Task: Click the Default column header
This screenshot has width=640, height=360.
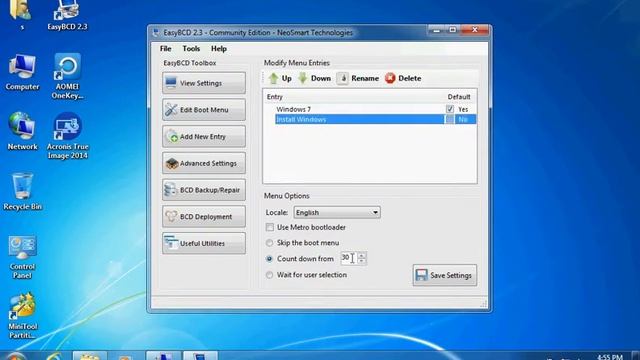Action: (460, 97)
